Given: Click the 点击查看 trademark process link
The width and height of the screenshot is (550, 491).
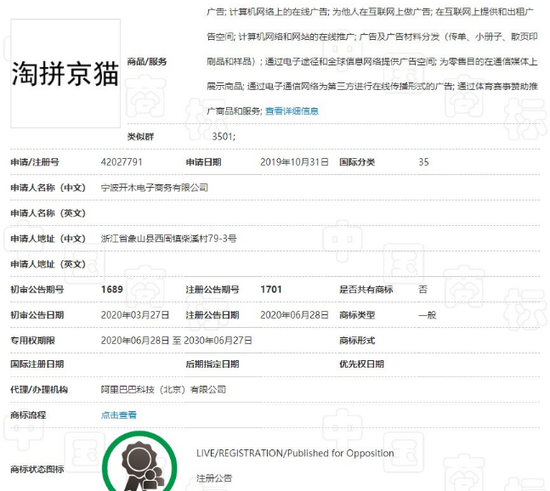Looking at the screenshot, I should [119, 415].
